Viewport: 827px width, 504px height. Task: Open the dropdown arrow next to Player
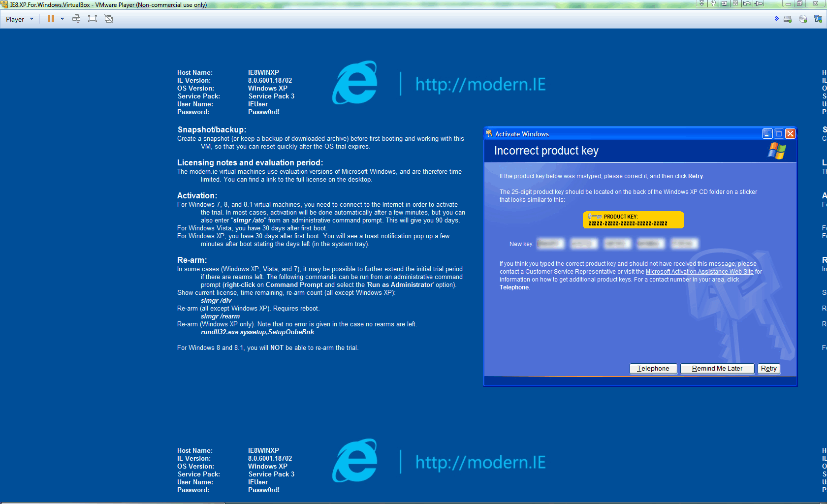click(x=32, y=19)
